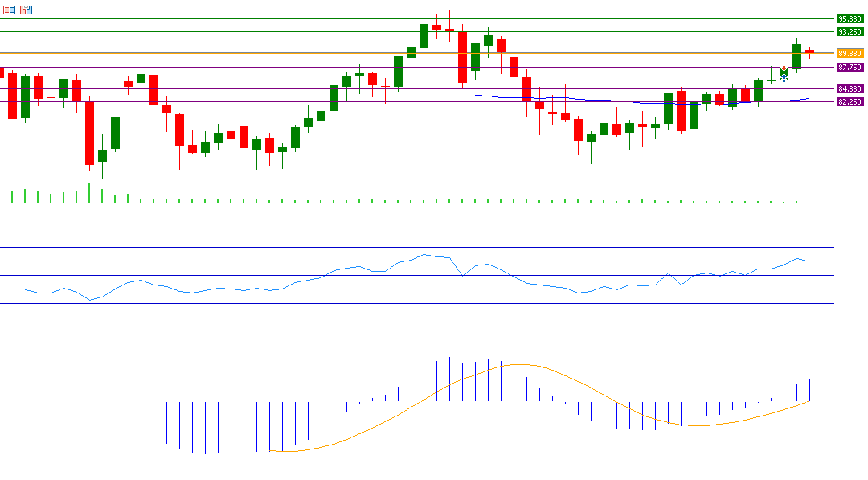Viewport: 868px width, 480px height.
Task: Click the orange horizontal price line
Action: coord(241,53)
